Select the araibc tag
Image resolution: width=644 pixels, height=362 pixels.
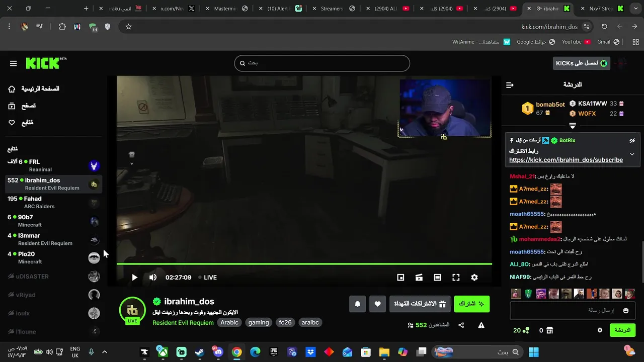[x=310, y=323]
